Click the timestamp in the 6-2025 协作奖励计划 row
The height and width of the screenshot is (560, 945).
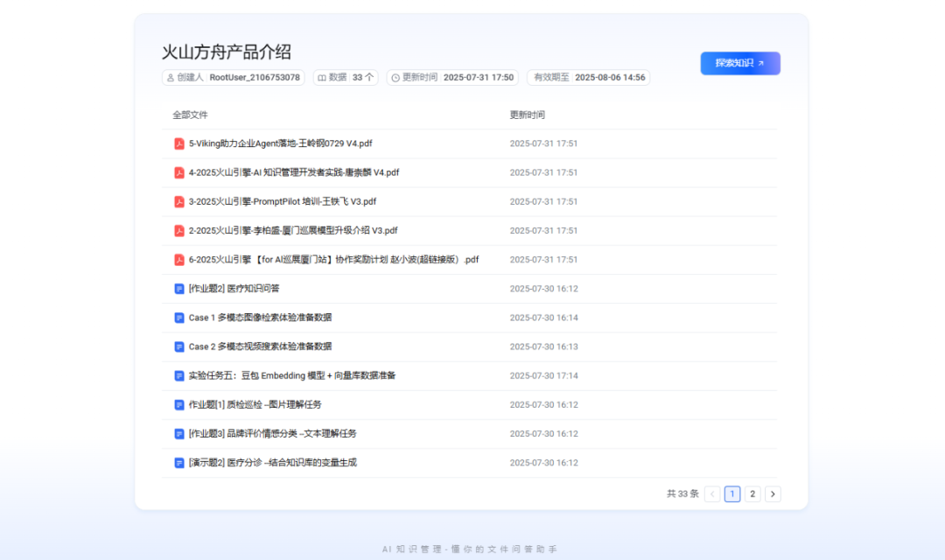click(x=543, y=260)
